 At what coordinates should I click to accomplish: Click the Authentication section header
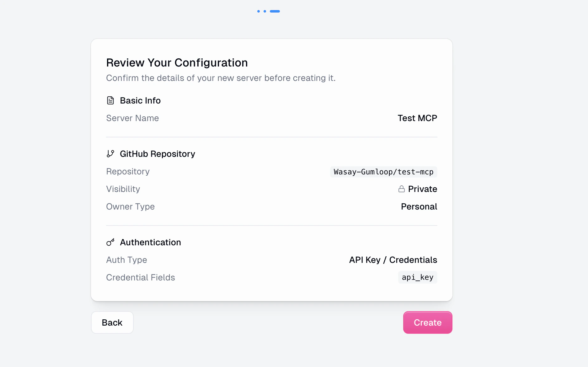coord(150,242)
